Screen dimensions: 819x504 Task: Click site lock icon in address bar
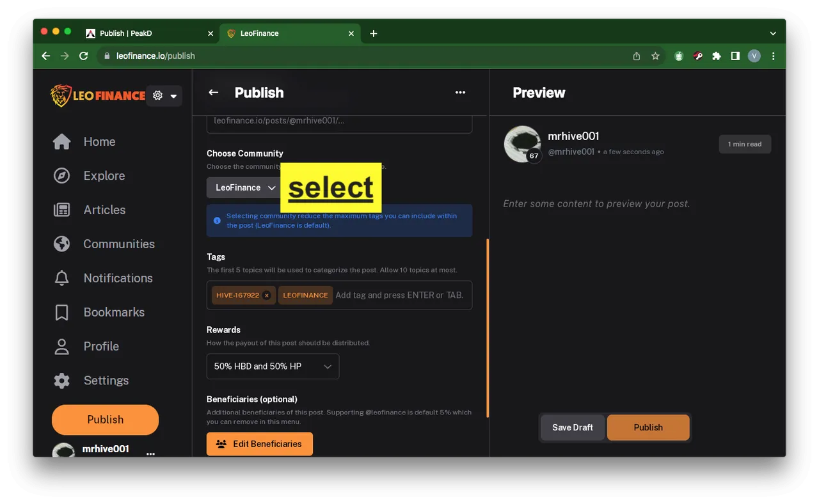click(x=107, y=56)
